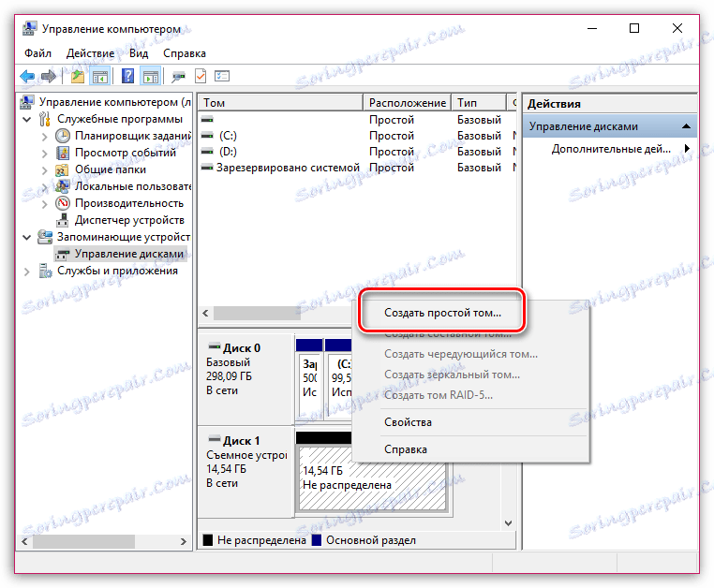Open the Файл menu
Screen dimensions: 714x588
37,53
